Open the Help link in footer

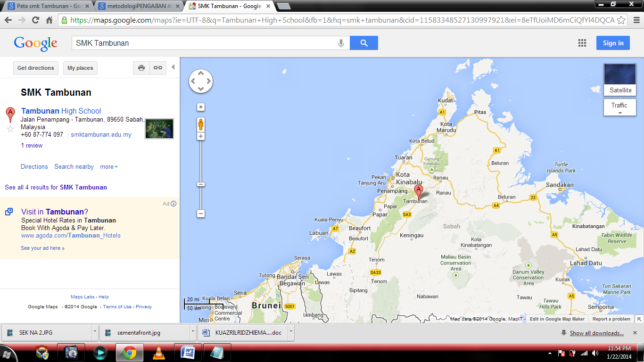coord(104,297)
